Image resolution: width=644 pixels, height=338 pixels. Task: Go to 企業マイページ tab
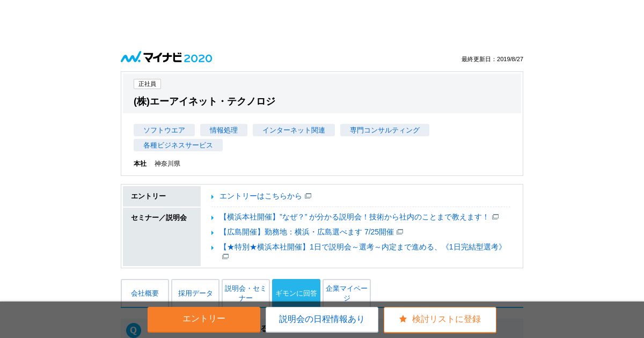347,293
